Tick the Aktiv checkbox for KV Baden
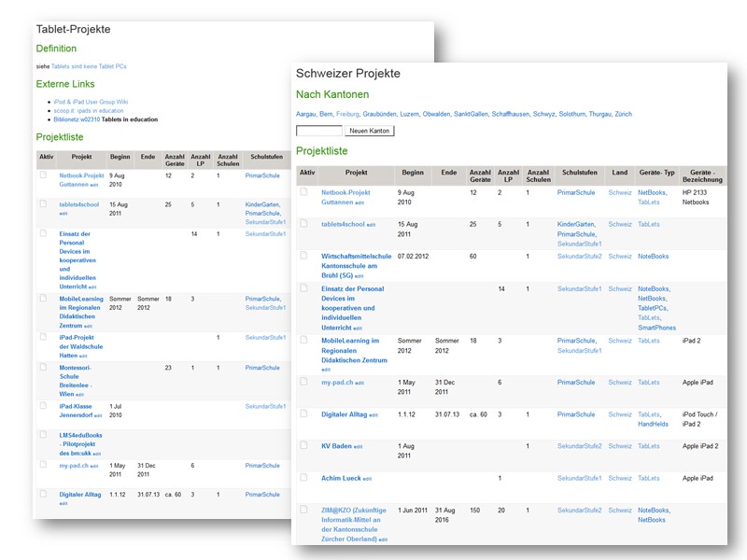The width and height of the screenshot is (747, 560). (x=303, y=445)
